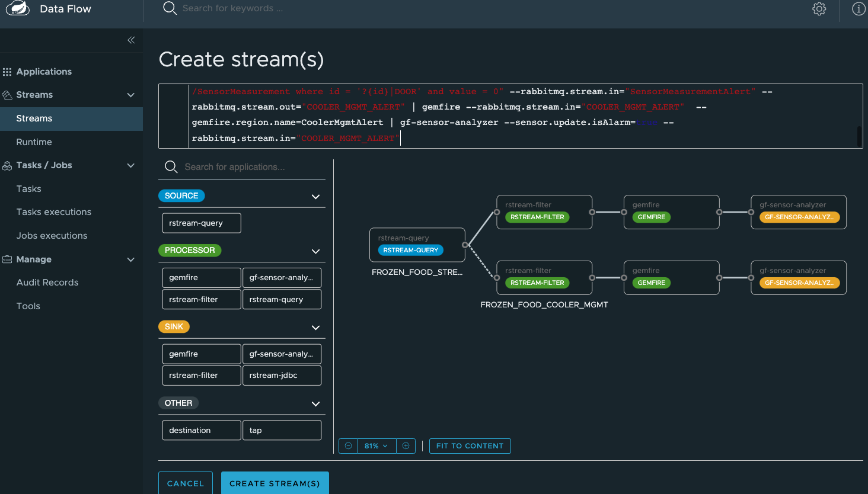Select sink app gf-sensor-analyzer
Viewport: 868px width, 494px height.
(x=282, y=354)
